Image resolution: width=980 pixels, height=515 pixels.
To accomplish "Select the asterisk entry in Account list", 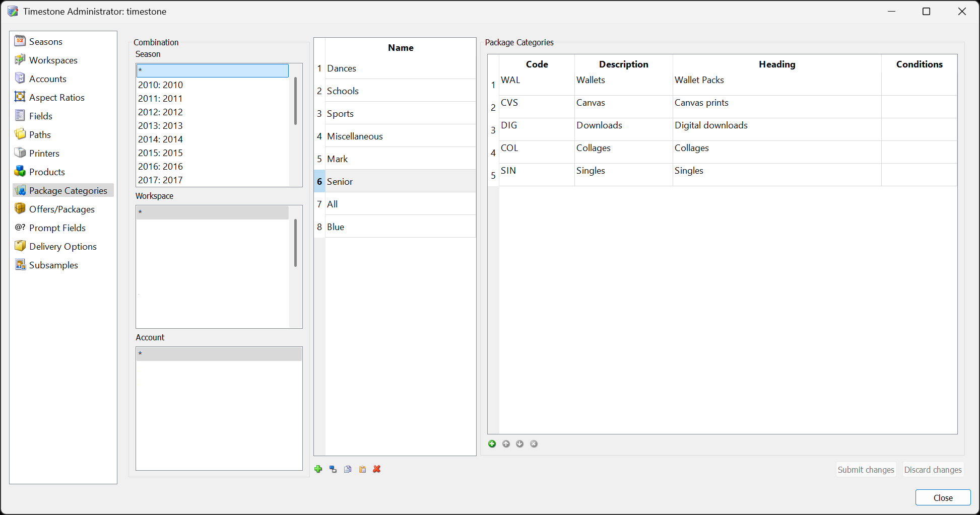I will pyautogui.click(x=219, y=354).
